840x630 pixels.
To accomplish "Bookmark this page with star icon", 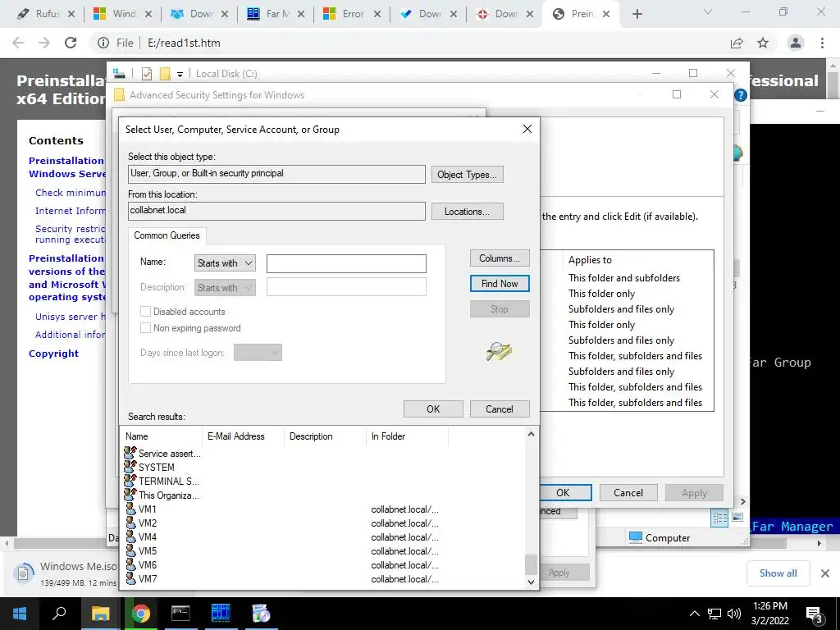I will tap(763, 43).
